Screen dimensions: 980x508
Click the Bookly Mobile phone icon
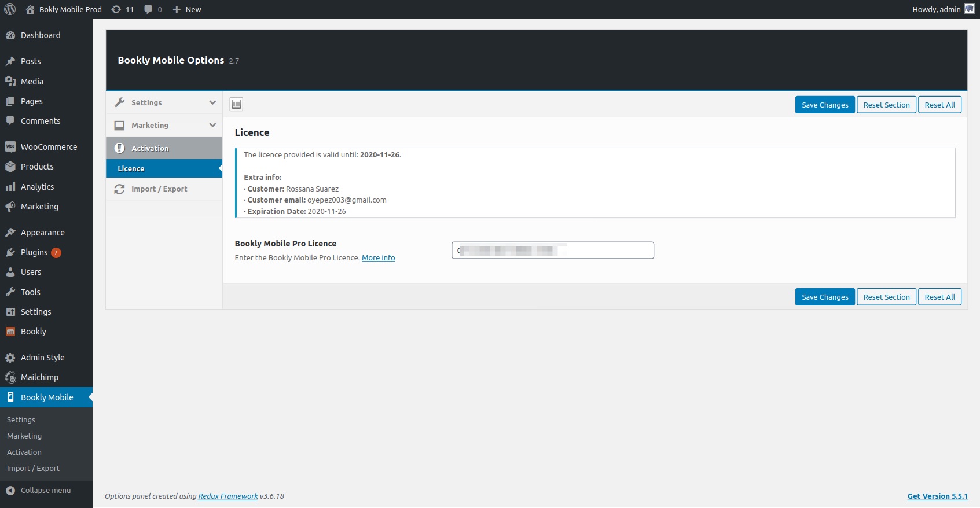point(10,397)
